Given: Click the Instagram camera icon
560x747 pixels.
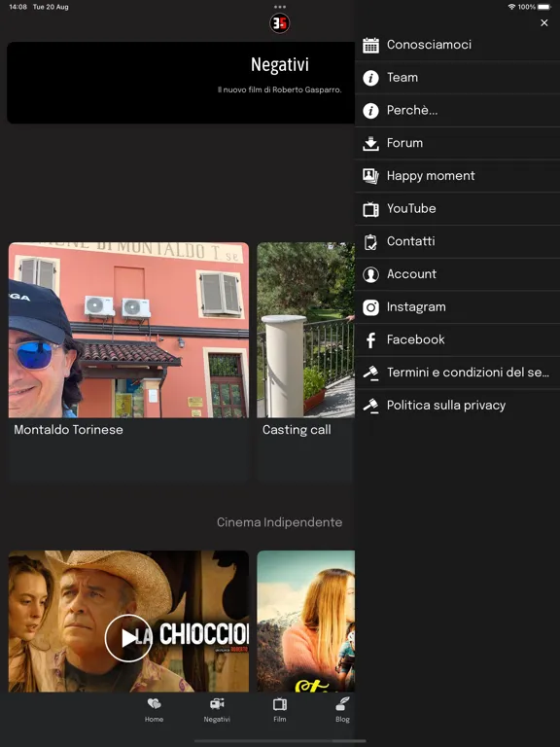Looking at the screenshot, I should click(x=370, y=307).
